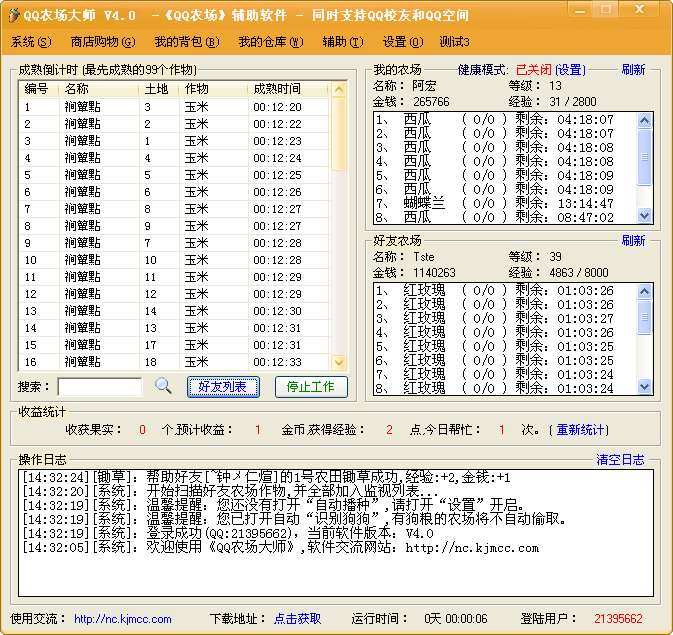Open health mode (设置) link

570,70
